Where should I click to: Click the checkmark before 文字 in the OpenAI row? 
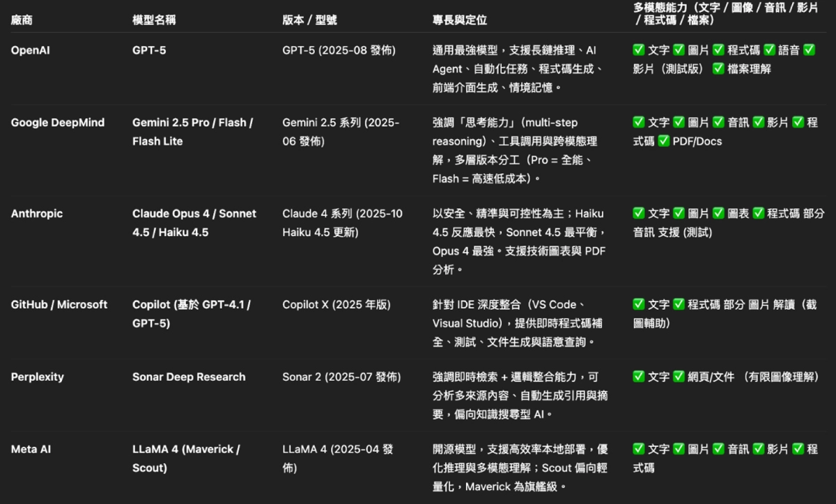click(x=638, y=50)
